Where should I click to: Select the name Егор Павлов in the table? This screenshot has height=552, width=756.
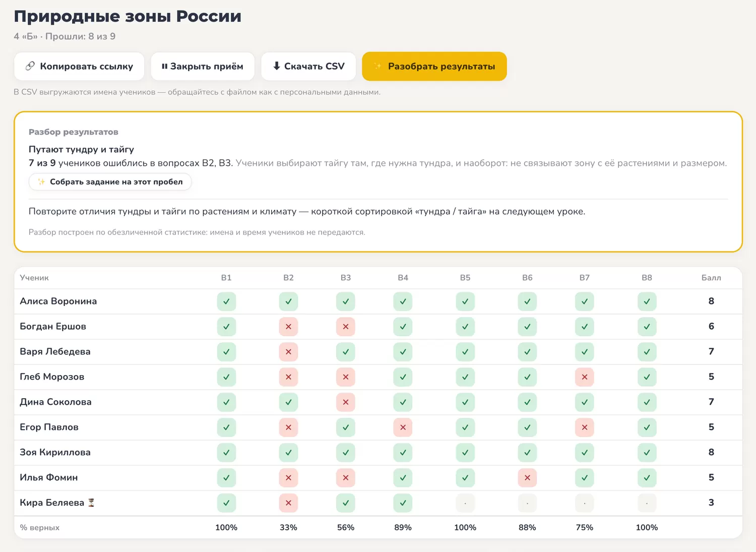[49, 427]
